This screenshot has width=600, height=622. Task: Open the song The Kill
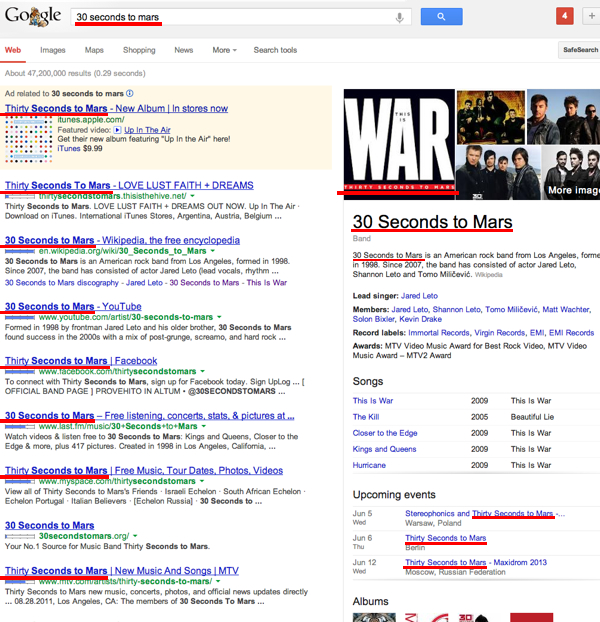[x=366, y=417]
